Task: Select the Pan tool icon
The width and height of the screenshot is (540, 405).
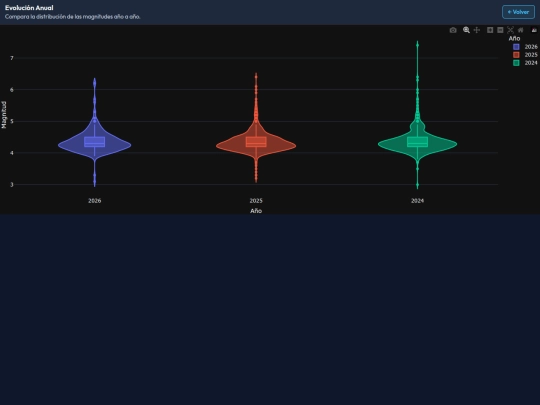Action: (x=477, y=30)
